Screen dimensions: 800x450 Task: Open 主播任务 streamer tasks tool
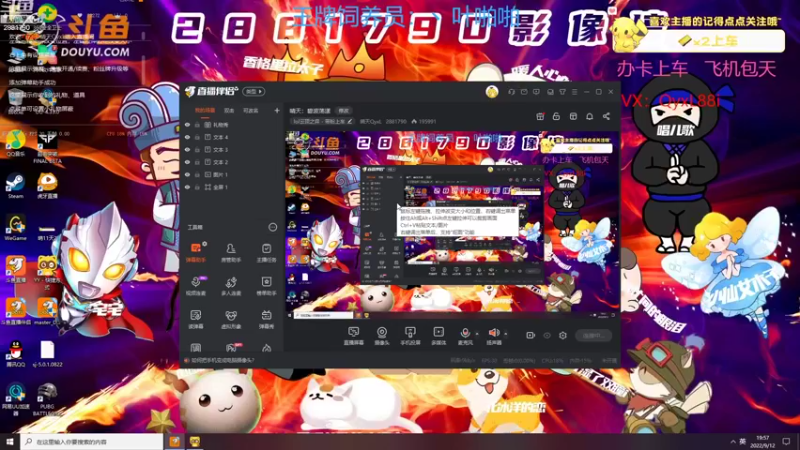click(x=266, y=253)
